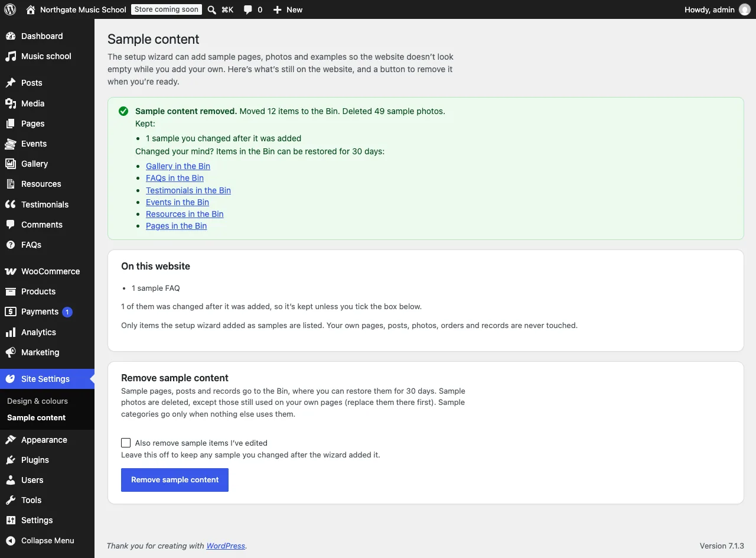Click the Appearance paintbrush icon

11,440
